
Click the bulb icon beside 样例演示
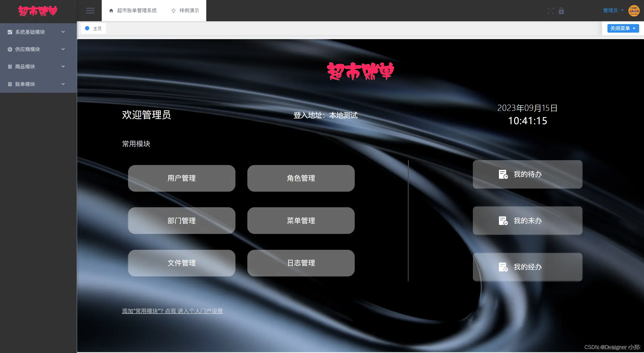tap(173, 10)
